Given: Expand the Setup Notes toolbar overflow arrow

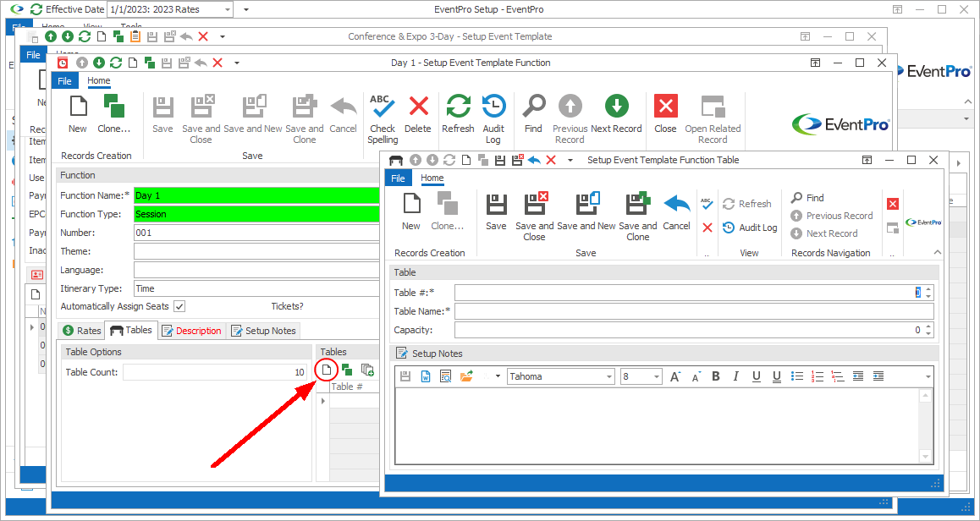Looking at the screenshot, I should 928,376.
